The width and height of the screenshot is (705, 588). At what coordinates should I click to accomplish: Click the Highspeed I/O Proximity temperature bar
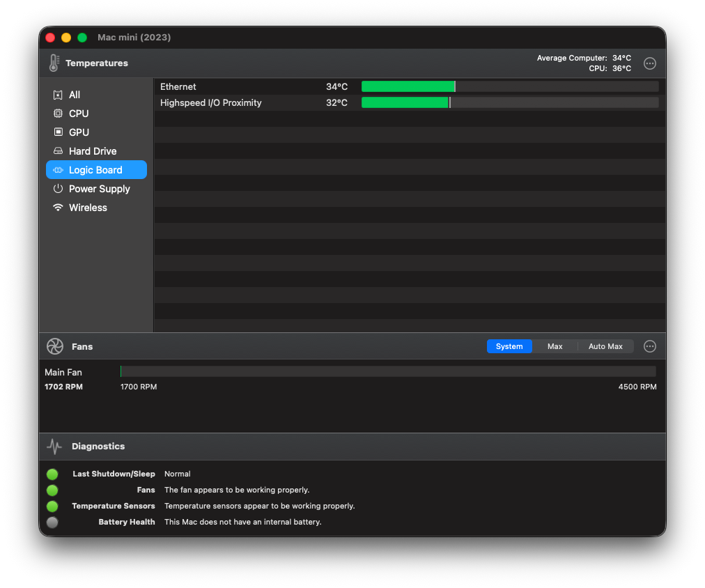coord(510,103)
